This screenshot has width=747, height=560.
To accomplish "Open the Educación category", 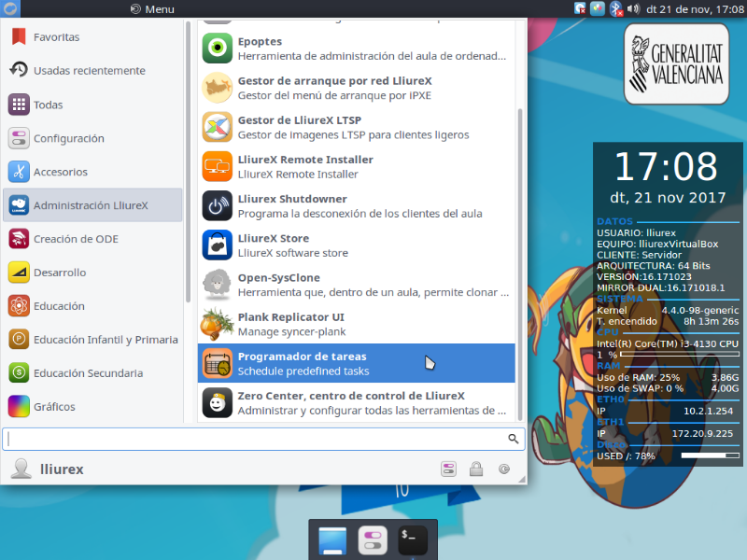I will coord(92,306).
